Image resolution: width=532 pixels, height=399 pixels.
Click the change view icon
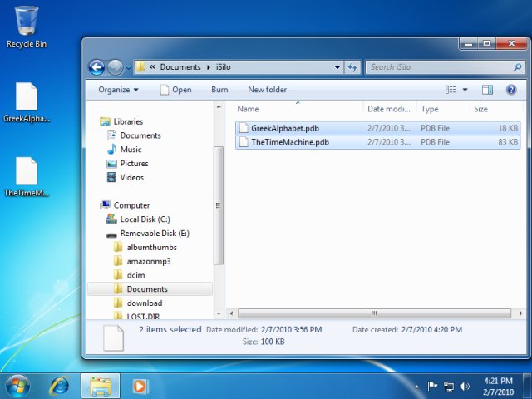[451, 90]
